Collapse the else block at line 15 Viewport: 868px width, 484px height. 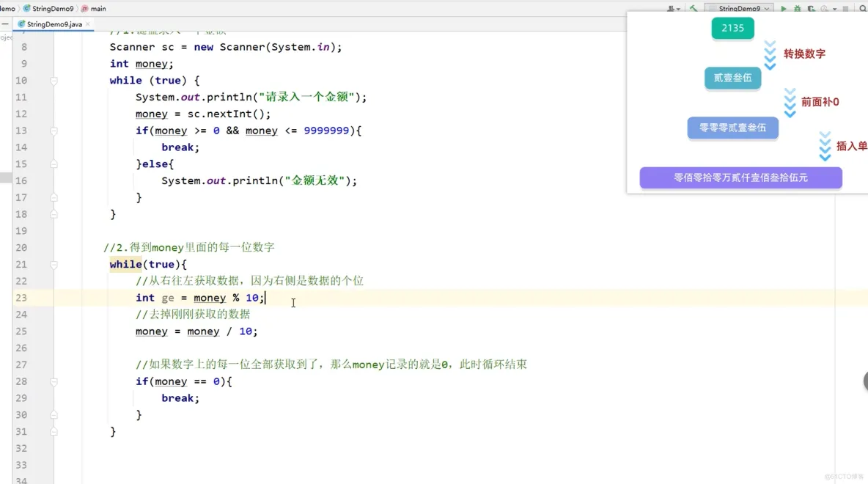click(54, 164)
